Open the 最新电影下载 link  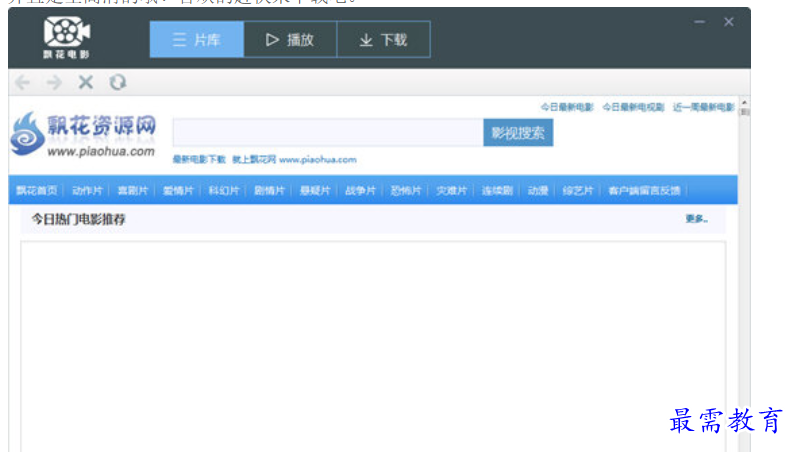click(199, 159)
